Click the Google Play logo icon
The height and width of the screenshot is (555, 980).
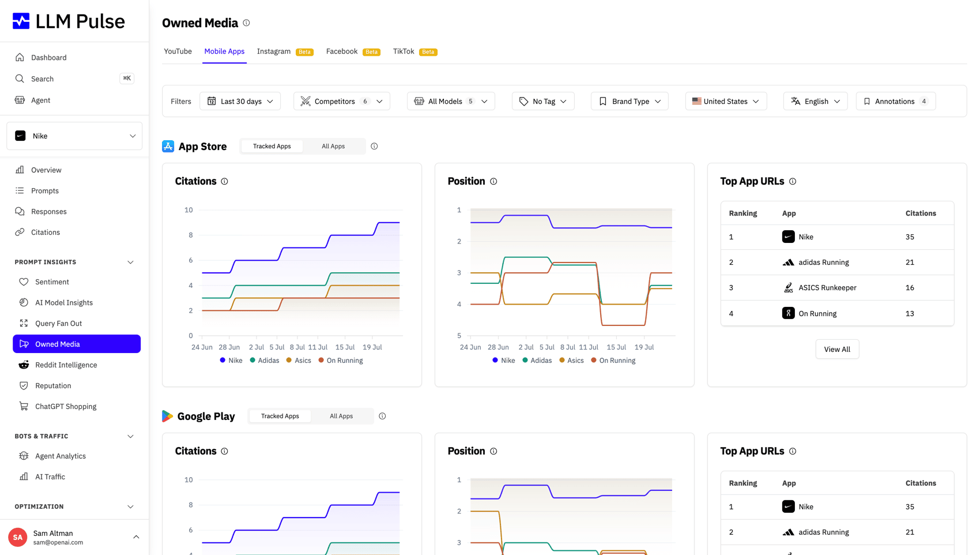167,416
